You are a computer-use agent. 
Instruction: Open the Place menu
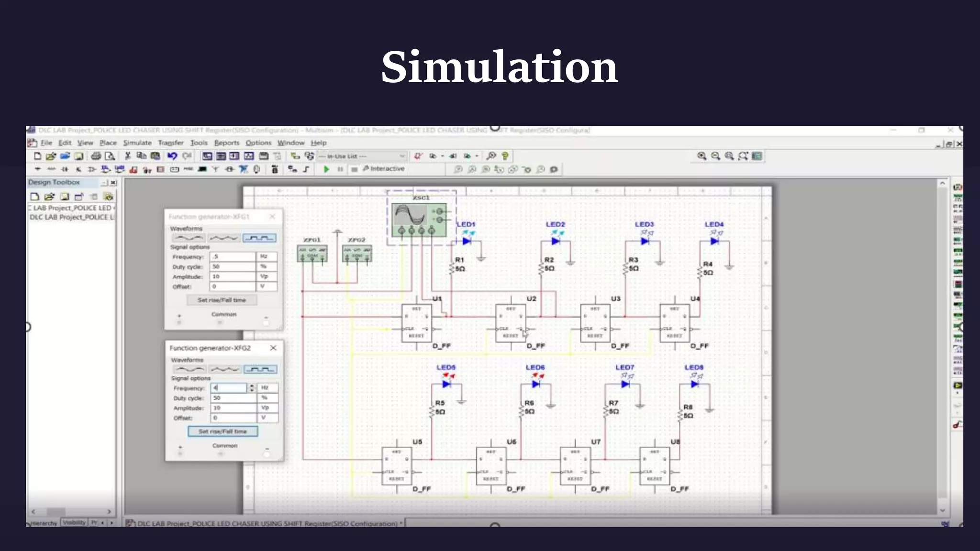pos(108,143)
